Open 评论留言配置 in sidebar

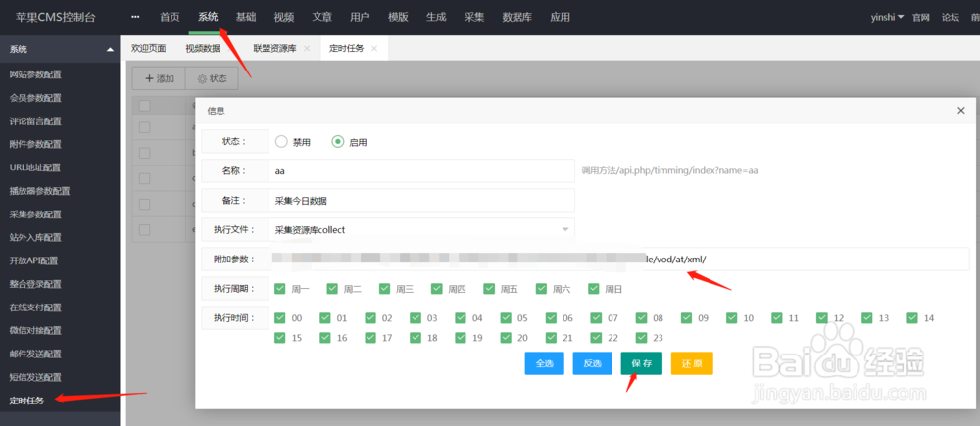click(35, 121)
